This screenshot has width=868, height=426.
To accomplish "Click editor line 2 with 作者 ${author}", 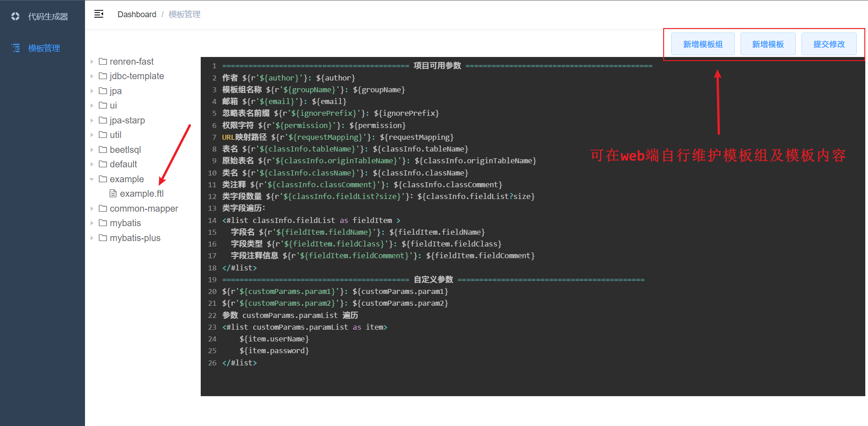I will pyautogui.click(x=288, y=78).
